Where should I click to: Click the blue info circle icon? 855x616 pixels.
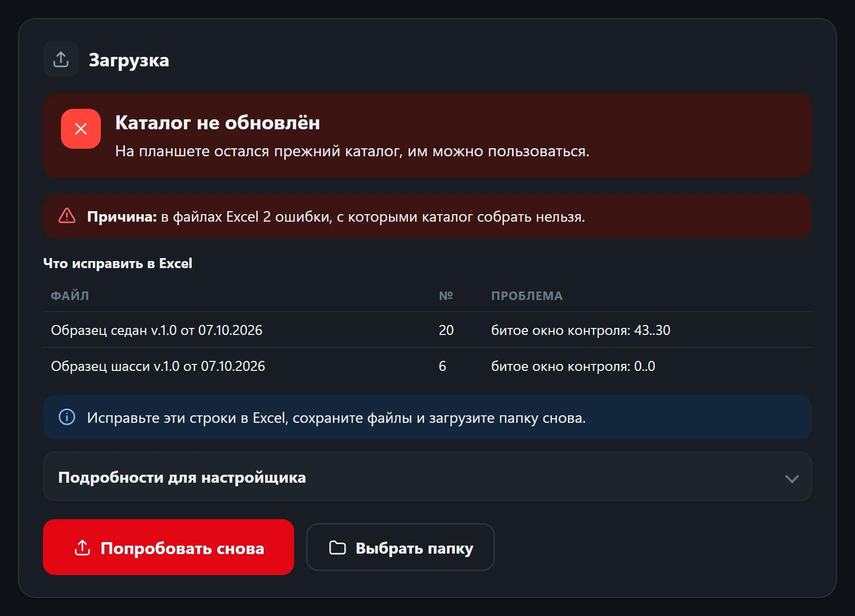tap(67, 417)
